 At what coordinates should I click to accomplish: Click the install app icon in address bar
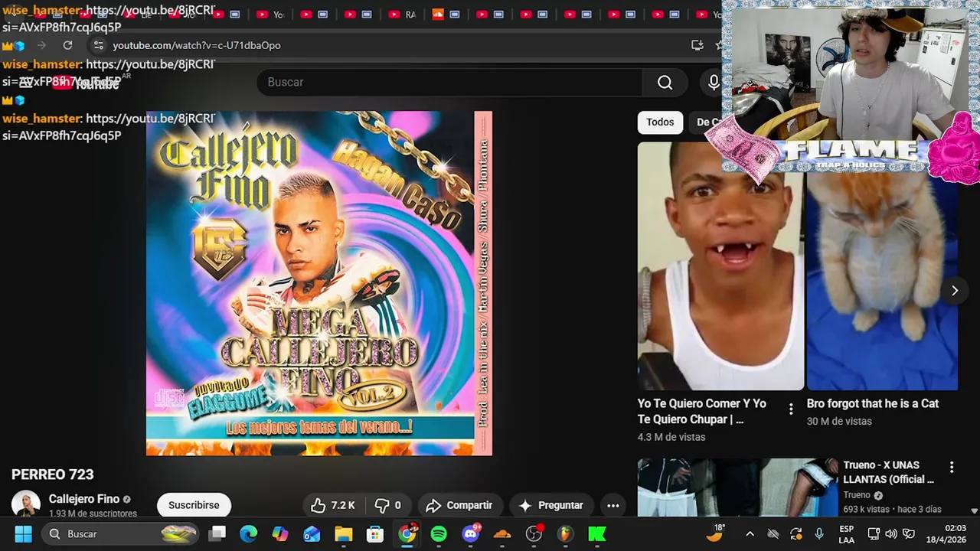pos(697,45)
